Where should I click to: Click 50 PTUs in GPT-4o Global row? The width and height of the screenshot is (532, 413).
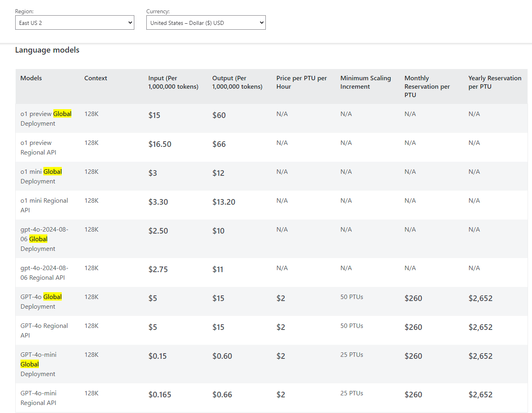click(x=352, y=297)
